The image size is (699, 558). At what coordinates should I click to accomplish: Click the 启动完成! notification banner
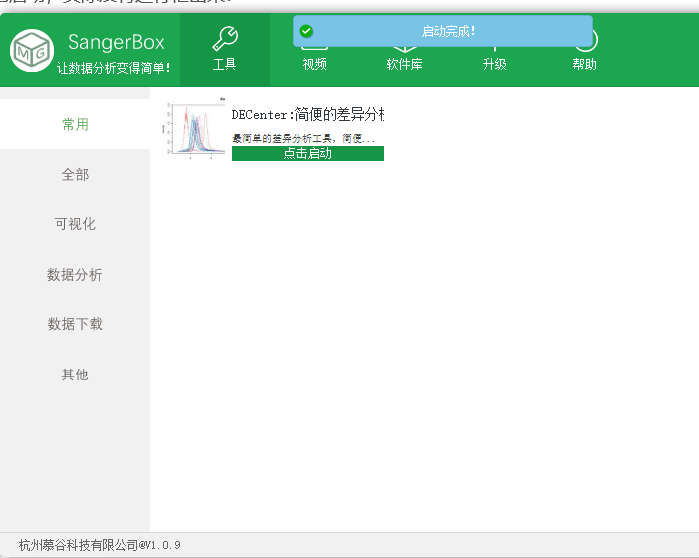pos(443,31)
